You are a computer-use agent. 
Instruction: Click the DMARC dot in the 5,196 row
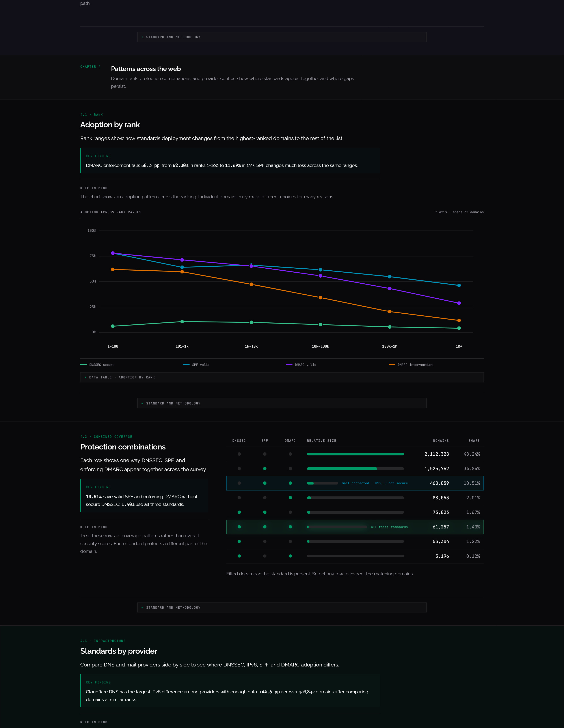pyautogui.click(x=290, y=556)
